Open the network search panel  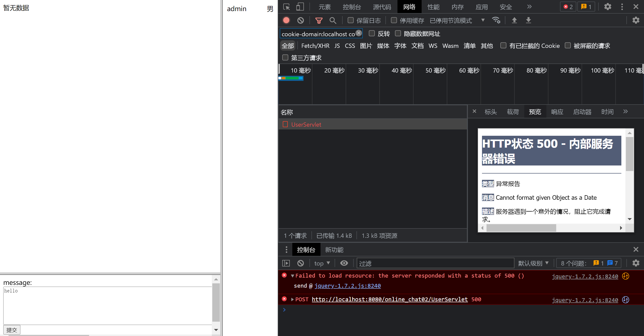[333, 20]
